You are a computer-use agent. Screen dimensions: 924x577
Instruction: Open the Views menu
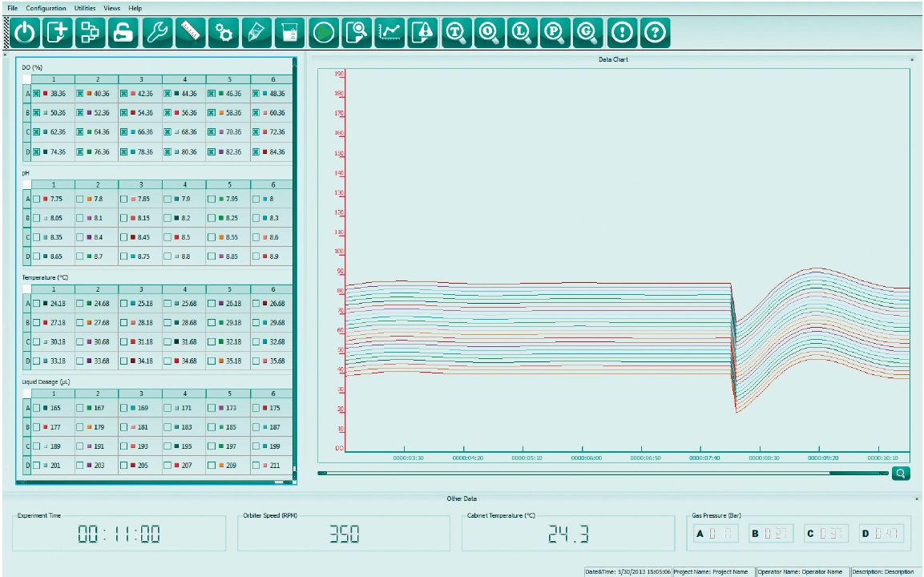pyautogui.click(x=111, y=8)
